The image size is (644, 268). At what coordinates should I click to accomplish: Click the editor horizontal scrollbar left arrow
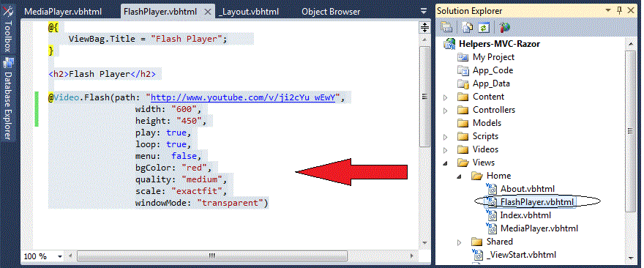tap(71, 256)
